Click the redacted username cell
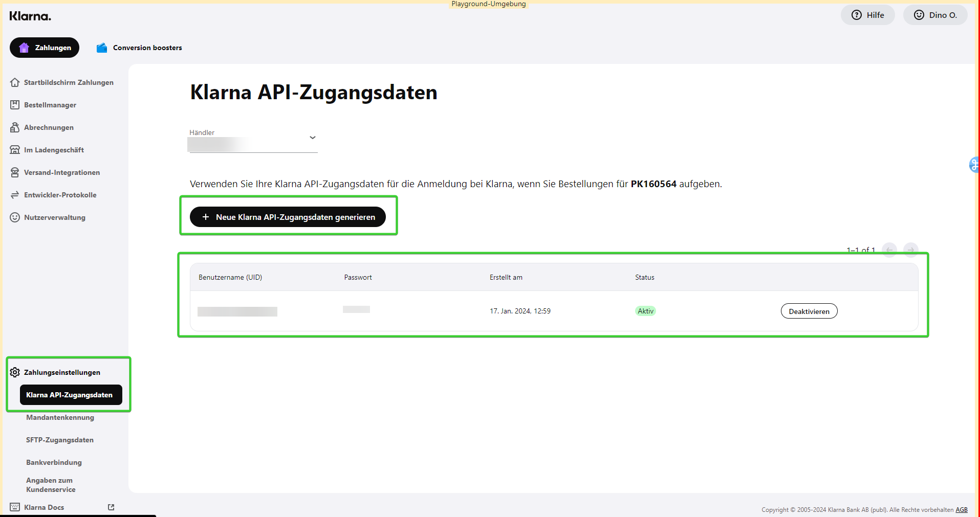The image size is (980, 517). coord(237,311)
